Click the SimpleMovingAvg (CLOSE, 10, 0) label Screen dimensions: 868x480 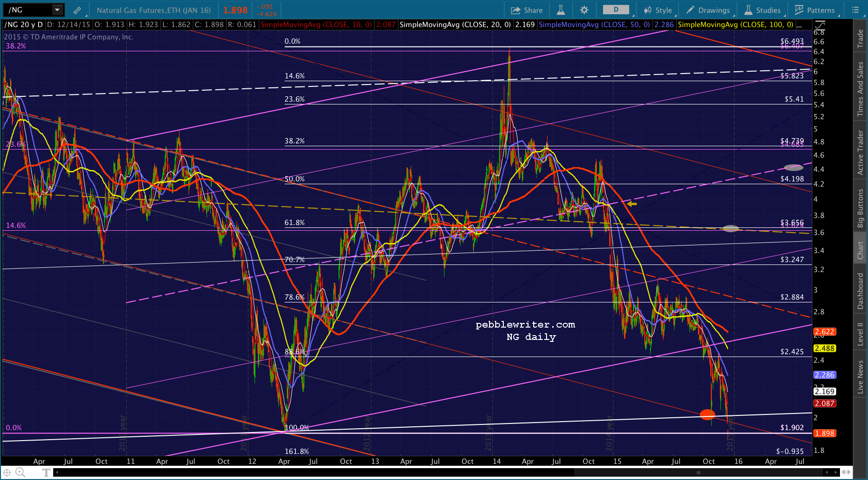pos(316,25)
